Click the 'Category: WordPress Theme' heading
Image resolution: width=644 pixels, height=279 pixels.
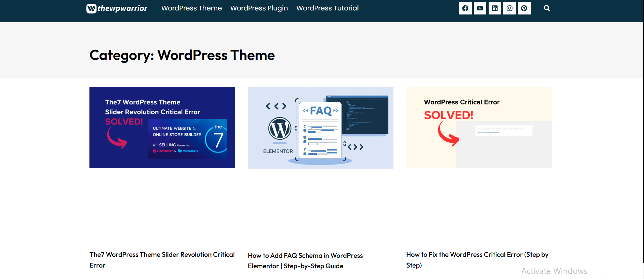tap(182, 55)
